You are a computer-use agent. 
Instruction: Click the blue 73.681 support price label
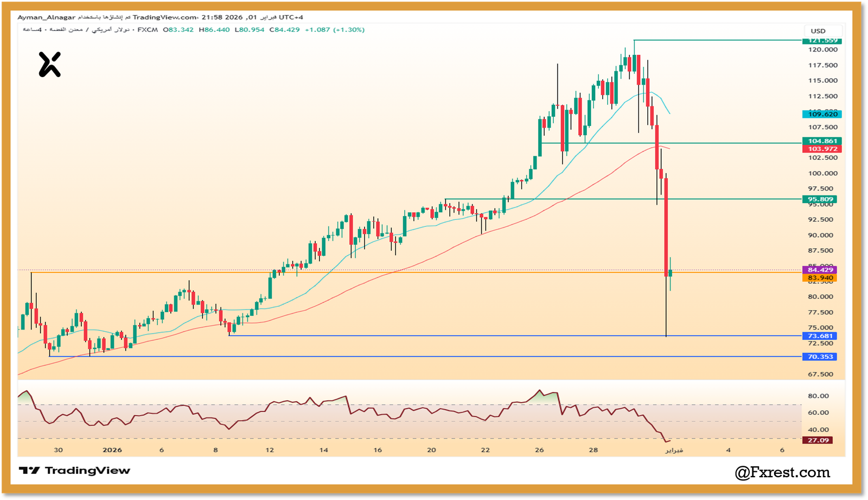click(820, 336)
